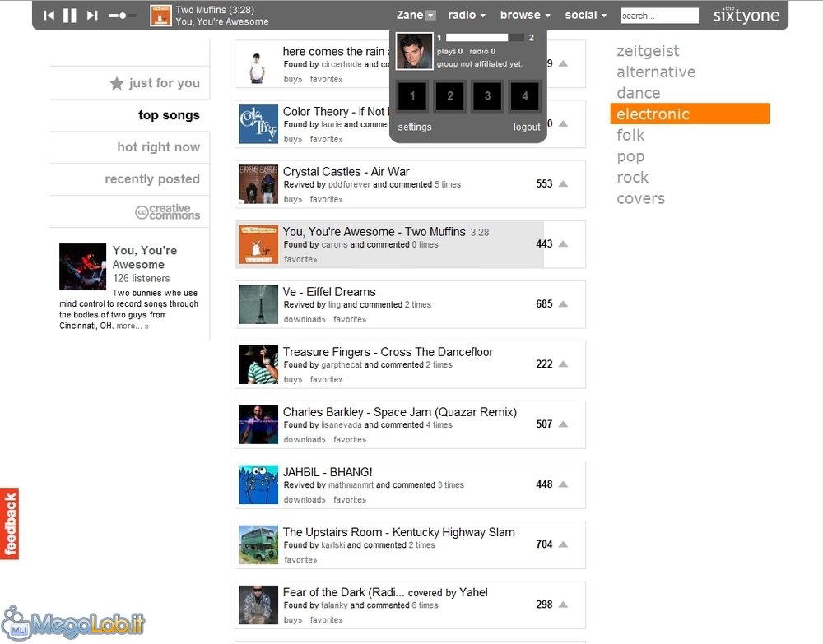Open Zane's profile picture

[414, 51]
